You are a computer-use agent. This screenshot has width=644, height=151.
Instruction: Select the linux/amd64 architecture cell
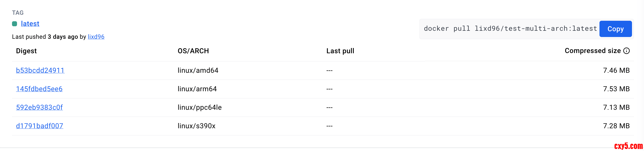198,70
